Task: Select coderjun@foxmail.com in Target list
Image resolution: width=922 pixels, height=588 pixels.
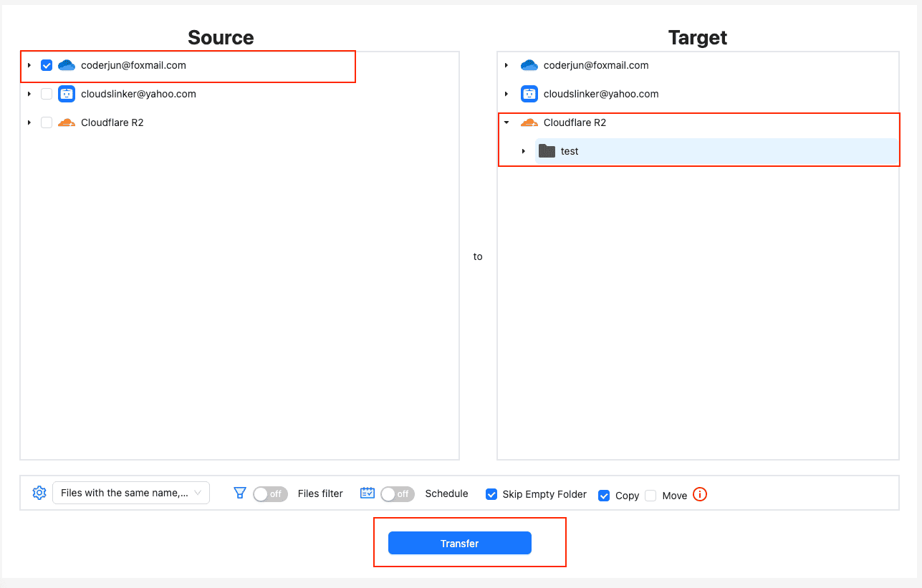Action: pos(596,65)
